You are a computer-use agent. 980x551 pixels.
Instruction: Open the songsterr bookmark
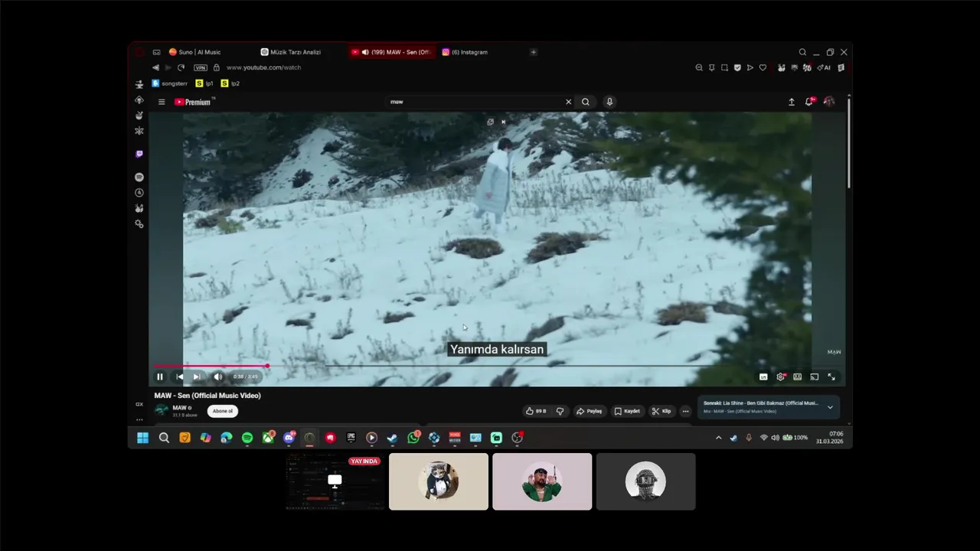click(169, 83)
